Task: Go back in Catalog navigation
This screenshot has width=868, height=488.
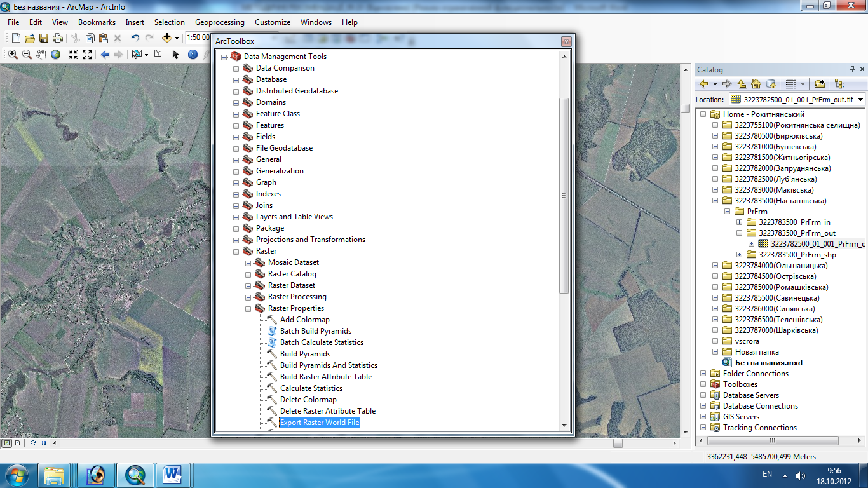Action: click(704, 84)
